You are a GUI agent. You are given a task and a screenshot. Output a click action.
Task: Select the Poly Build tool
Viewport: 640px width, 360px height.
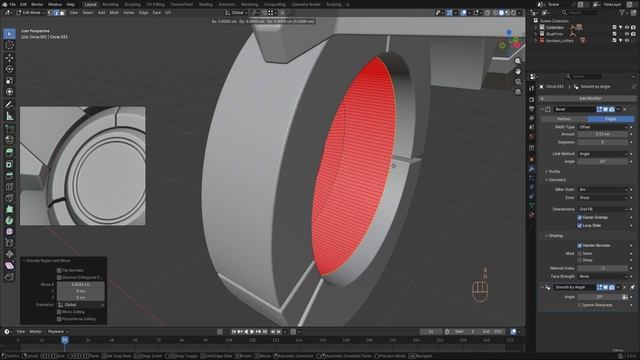(x=9, y=209)
